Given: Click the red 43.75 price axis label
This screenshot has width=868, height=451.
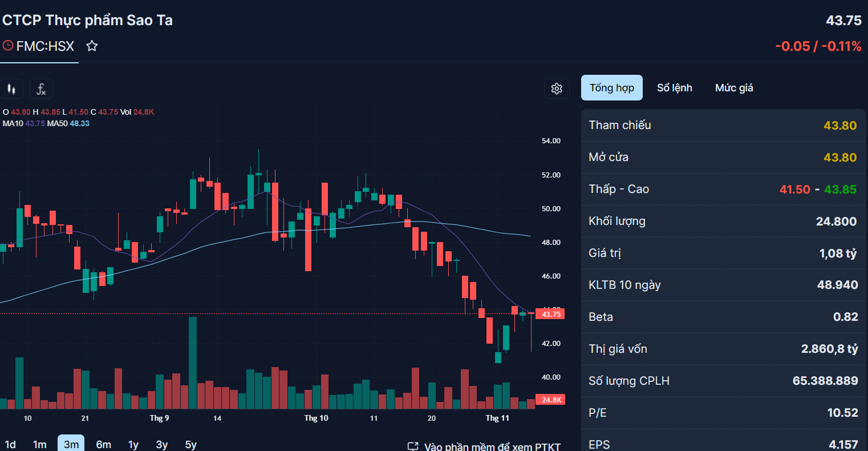Looking at the screenshot, I should tap(550, 314).
